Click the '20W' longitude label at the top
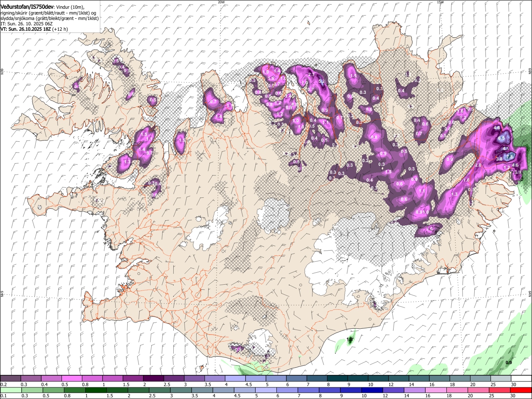This screenshot has width=532, height=399. (221, 2)
